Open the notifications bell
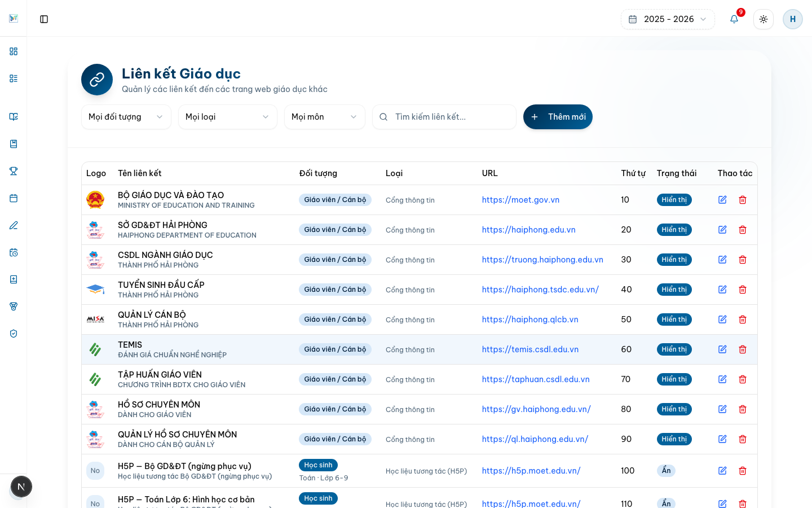 (x=734, y=19)
